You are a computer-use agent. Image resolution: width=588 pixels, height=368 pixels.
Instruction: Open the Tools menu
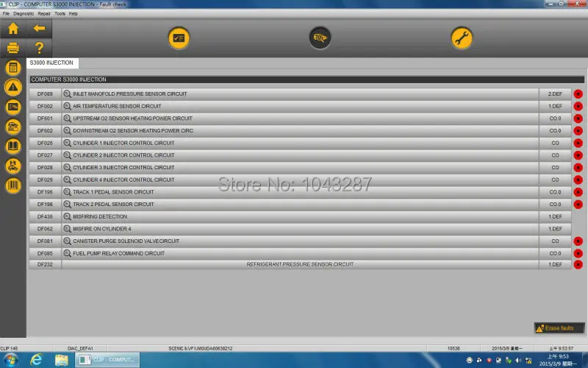[60, 13]
